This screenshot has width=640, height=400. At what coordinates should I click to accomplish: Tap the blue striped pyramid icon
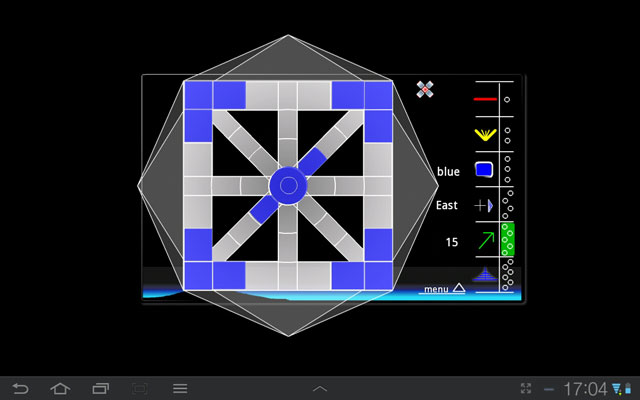(x=484, y=274)
